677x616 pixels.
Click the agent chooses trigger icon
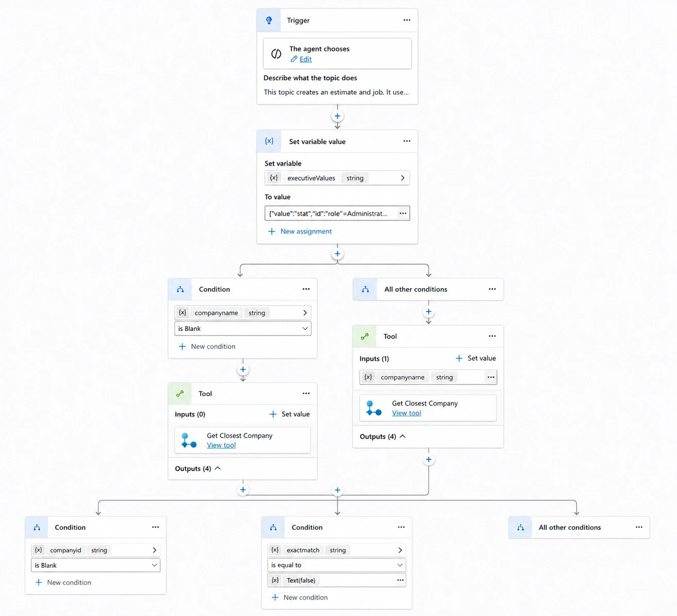click(x=276, y=54)
